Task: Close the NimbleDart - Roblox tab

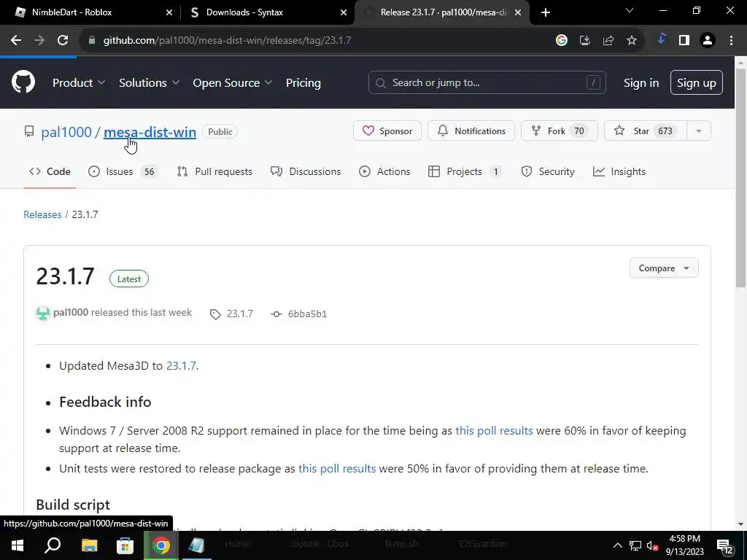Action: pyautogui.click(x=169, y=12)
